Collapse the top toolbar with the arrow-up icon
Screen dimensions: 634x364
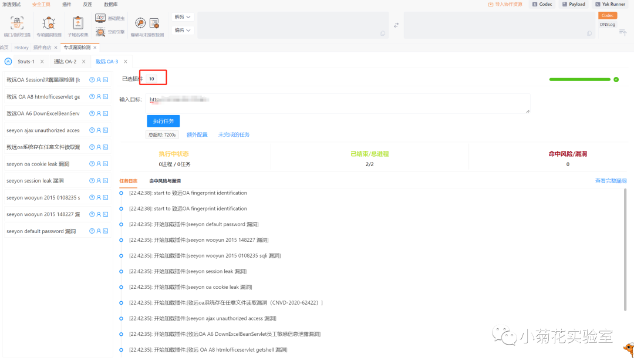[x=623, y=32]
